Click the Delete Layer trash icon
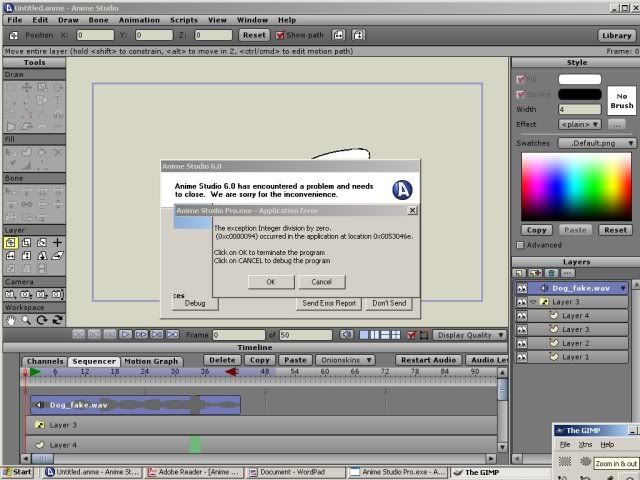The width and height of the screenshot is (640, 480). pyautogui.click(x=551, y=273)
